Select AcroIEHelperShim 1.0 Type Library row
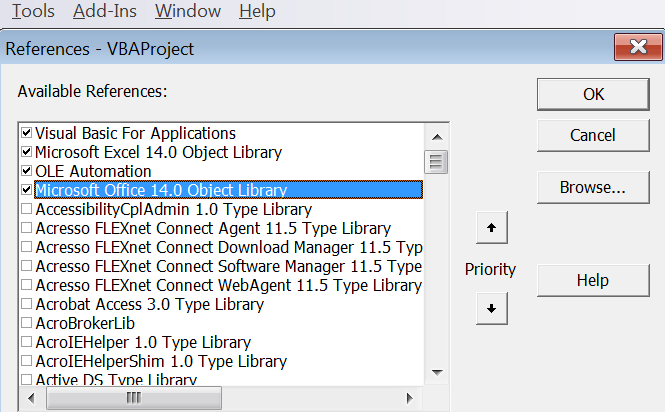The height and width of the screenshot is (412, 665). pos(161,362)
